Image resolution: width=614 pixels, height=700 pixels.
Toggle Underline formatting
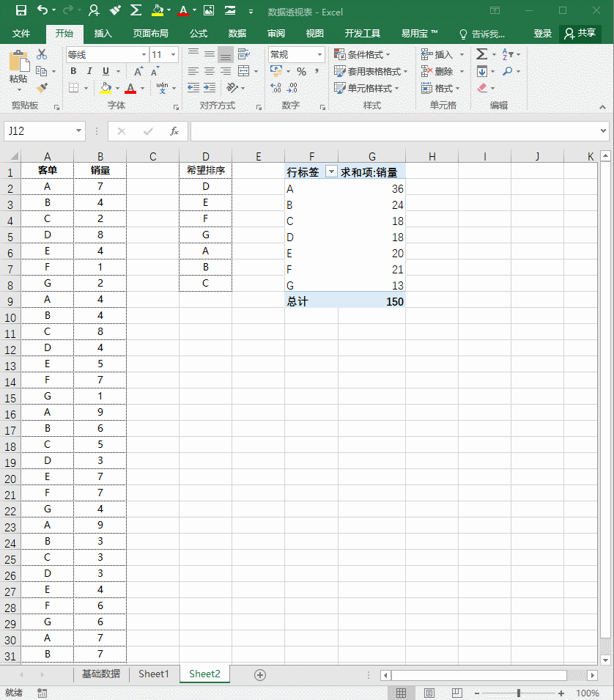(106, 71)
